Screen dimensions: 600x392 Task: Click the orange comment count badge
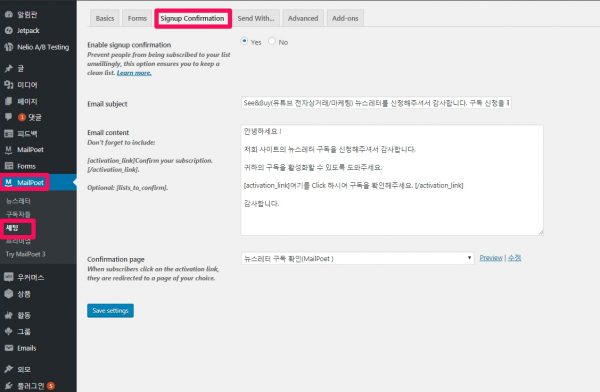point(22,117)
